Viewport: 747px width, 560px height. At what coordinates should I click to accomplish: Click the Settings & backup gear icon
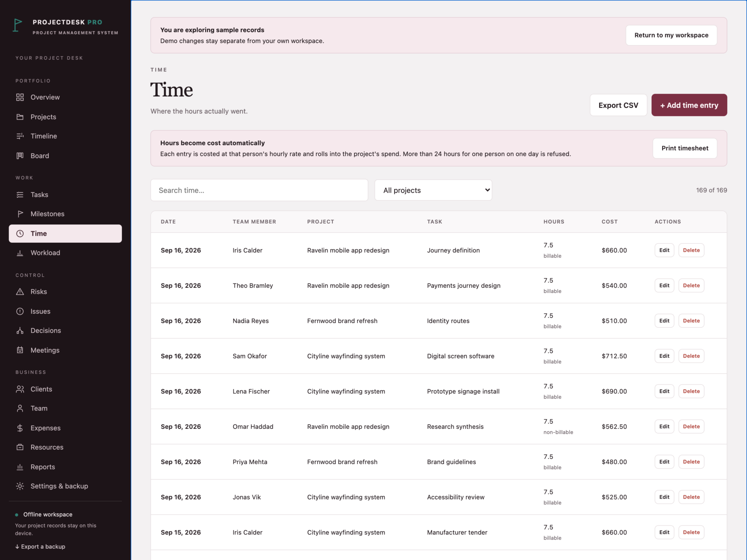point(20,486)
